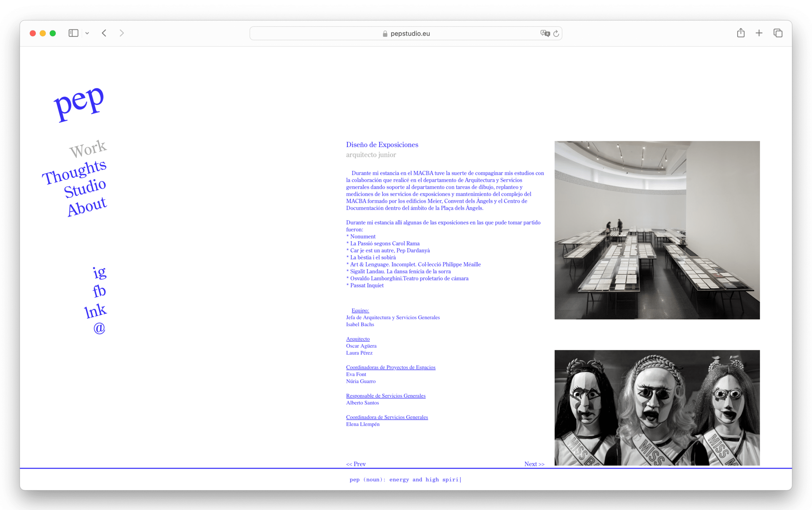This screenshot has height=510, width=812.
Task: Click the forward navigation arrow
Action: pos(122,33)
